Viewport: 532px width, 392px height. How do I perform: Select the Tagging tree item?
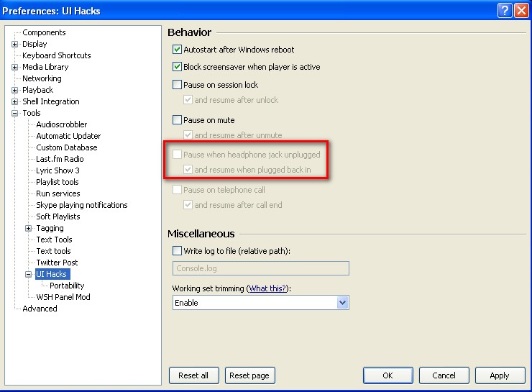[50, 228]
